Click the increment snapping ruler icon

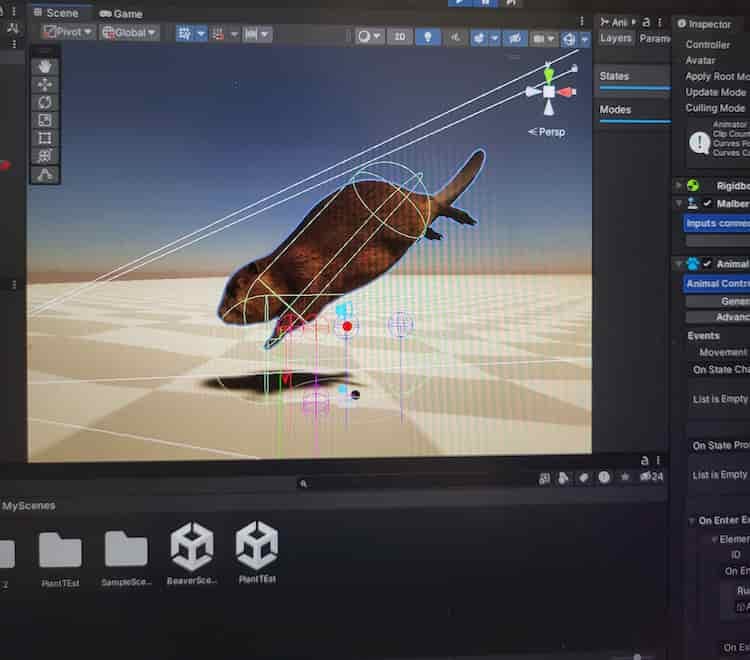pos(251,34)
